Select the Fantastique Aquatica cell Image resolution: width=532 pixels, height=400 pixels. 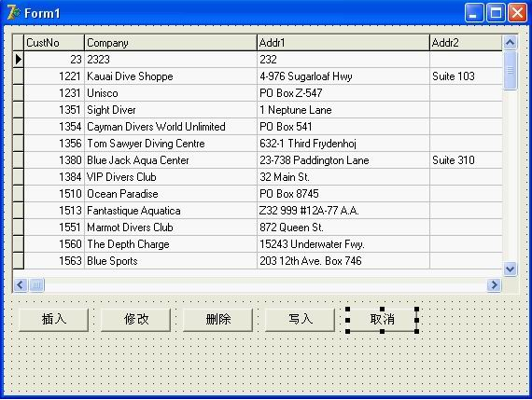pyautogui.click(x=171, y=211)
